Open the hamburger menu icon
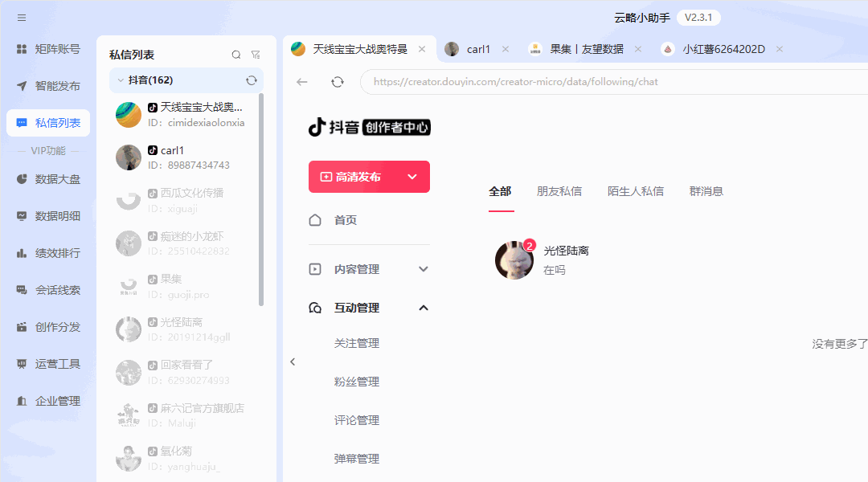This screenshot has height=482, width=868. click(22, 18)
